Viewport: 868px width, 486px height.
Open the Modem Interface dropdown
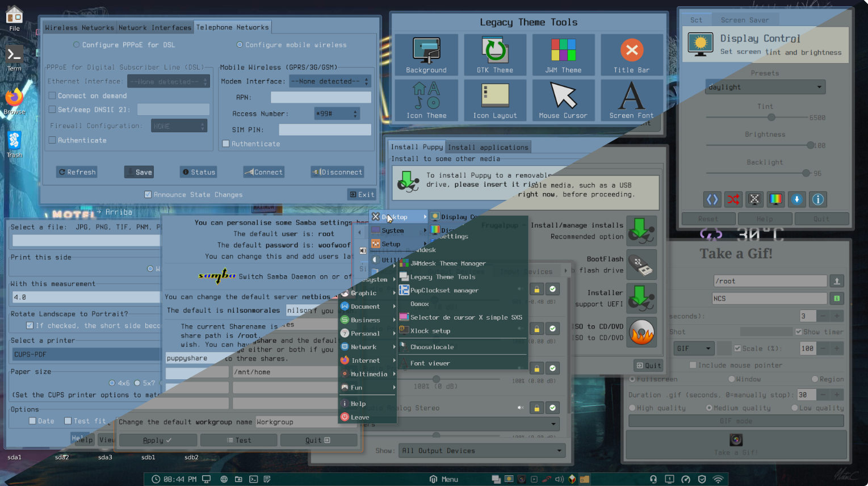(330, 81)
